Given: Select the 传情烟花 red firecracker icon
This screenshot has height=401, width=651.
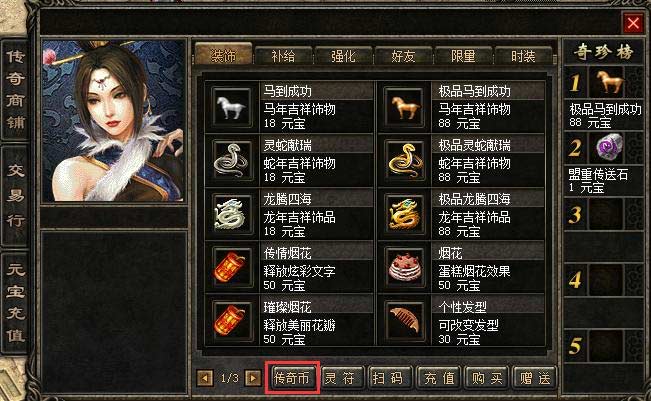Looking at the screenshot, I should point(232,268).
